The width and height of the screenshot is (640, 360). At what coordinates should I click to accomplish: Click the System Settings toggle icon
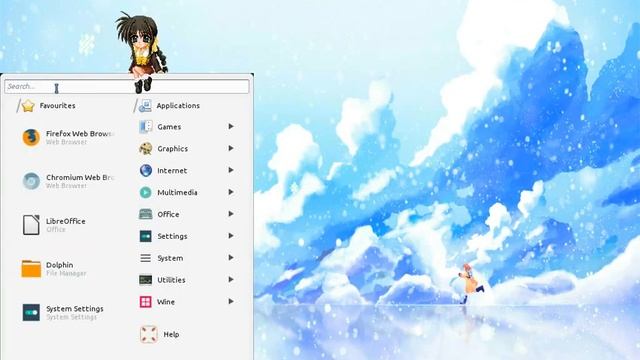pyautogui.click(x=31, y=313)
